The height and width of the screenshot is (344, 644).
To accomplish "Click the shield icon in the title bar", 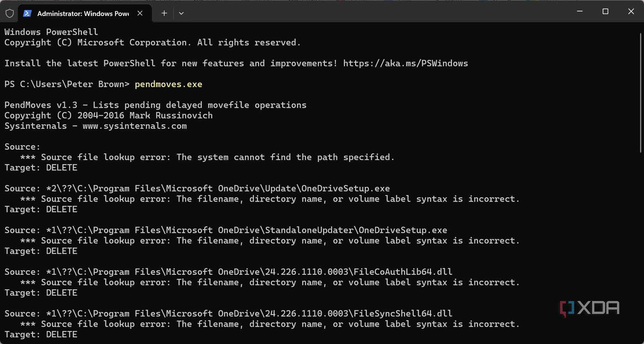I will pos(10,13).
